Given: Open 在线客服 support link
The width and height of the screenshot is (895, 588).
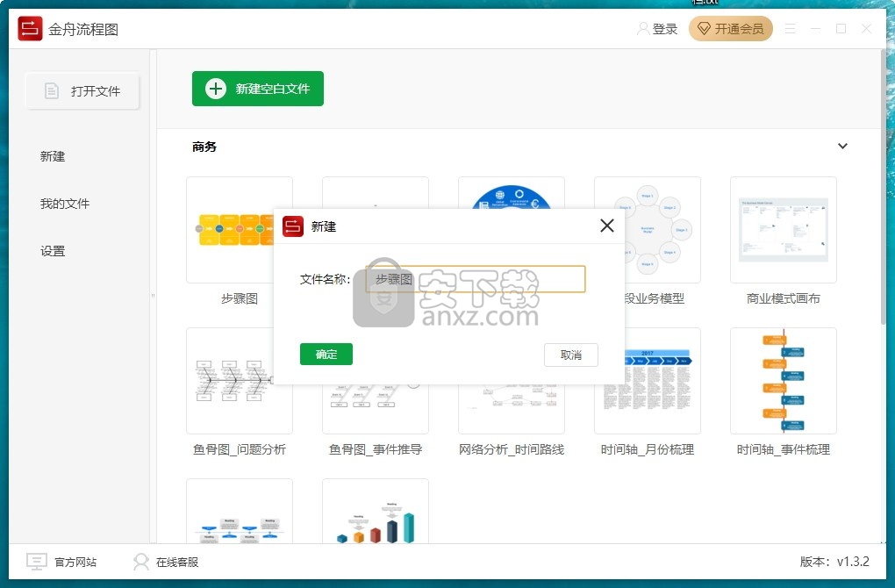Looking at the screenshot, I should tap(177, 563).
